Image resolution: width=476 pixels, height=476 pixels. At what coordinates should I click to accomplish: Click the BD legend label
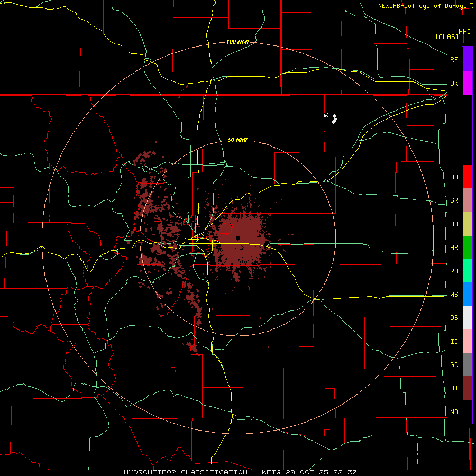point(454,224)
